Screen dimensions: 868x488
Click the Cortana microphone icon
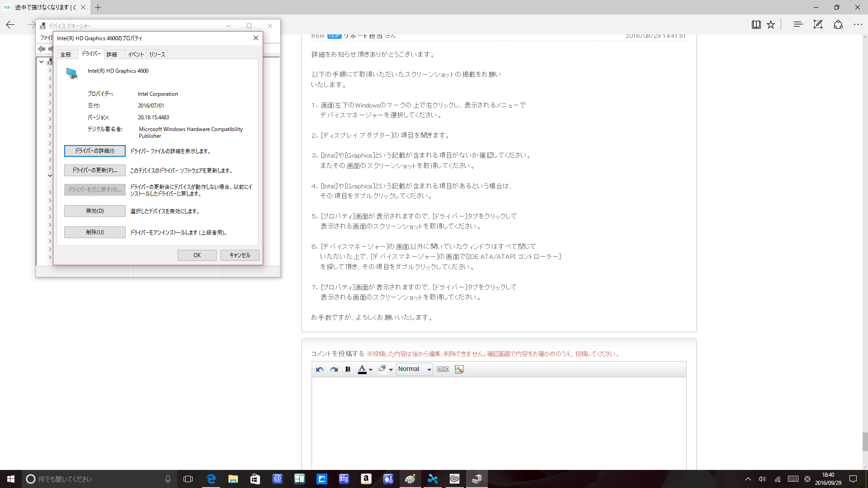(168, 479)
